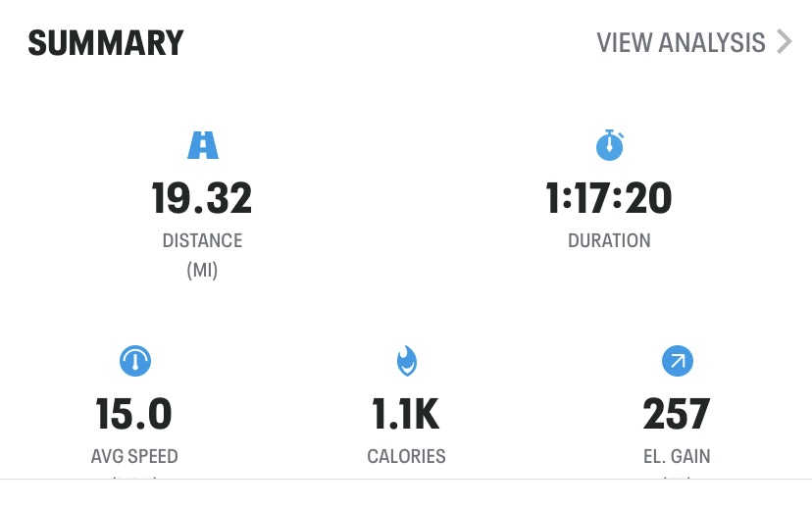Image resolution: width=812 pixels, height=510 pixels.
Task: Click the CALORIES label
Action: point(407,456)
